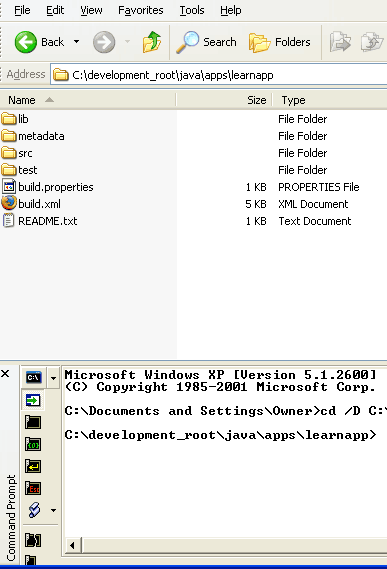Screen dimensions: 387x569
Task: Open dropdown next to C:\ console icon
Action: [54, 378]
